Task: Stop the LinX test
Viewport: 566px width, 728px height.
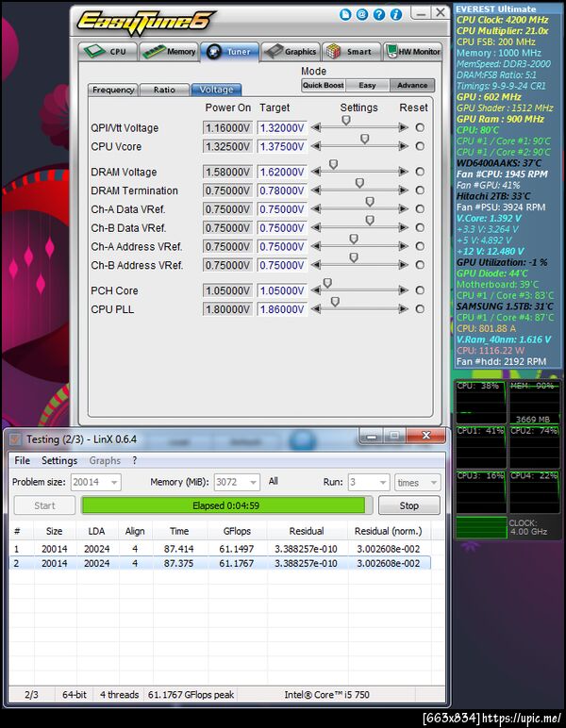Action: pyautogui.click(x=409, y=505)
